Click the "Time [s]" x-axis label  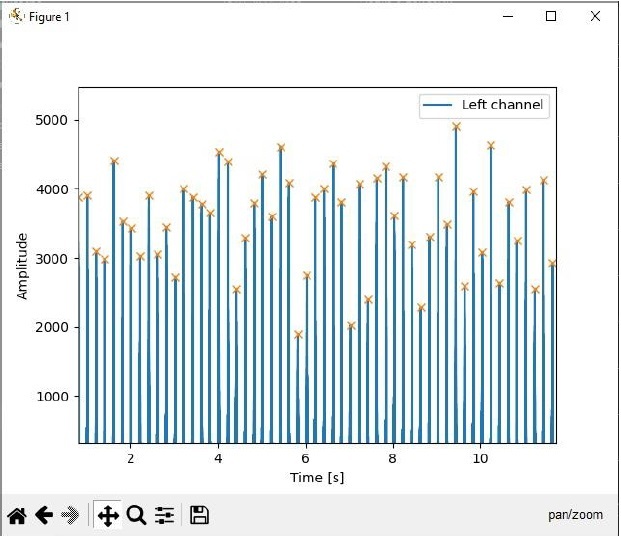(x=317, y=478)
